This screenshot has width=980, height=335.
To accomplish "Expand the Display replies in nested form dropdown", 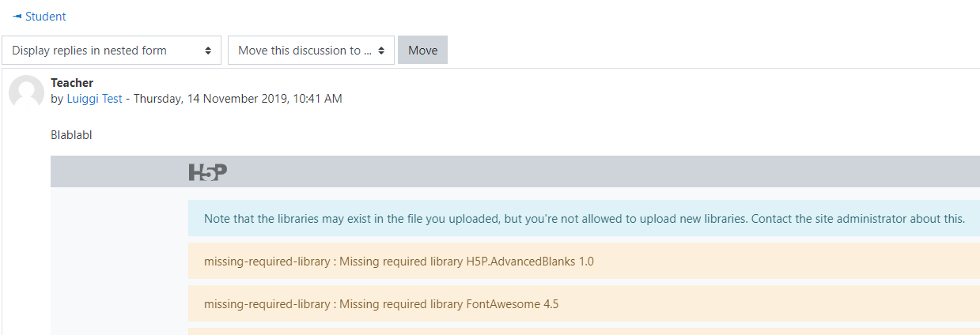I will click(112, 51).
